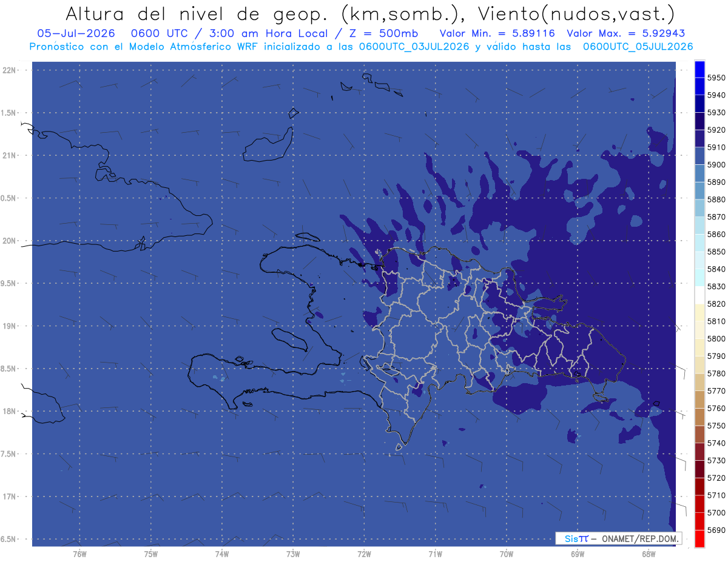Click the '75W' longitude label

[150, 553]
